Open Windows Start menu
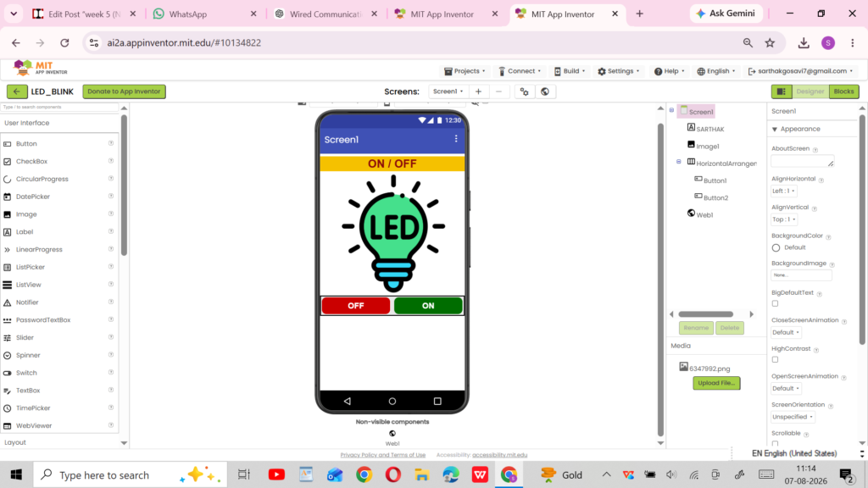The width and height of the screenshot is (868, 488). tap(16, 474)
